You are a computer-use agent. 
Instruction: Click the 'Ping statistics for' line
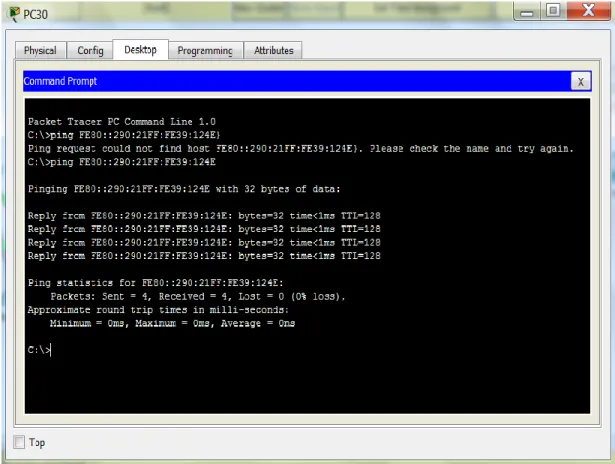[x=155, y=283]
